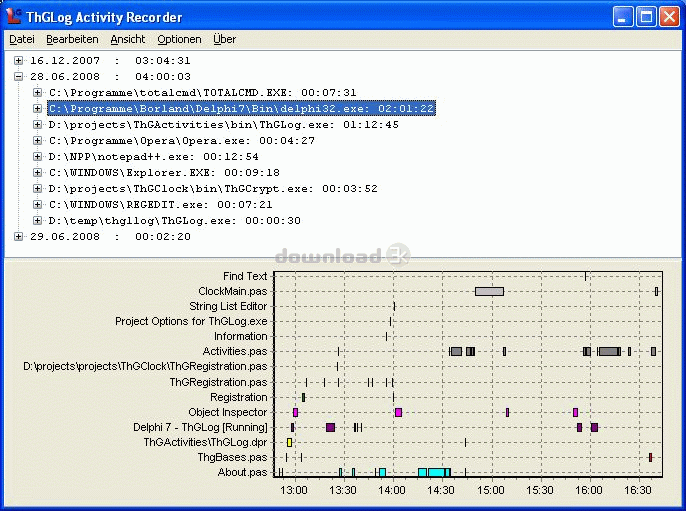Click the Project Options for ThGLog.exe tick mark
This screenshot has height=511, width=686.
click(390, 322)
